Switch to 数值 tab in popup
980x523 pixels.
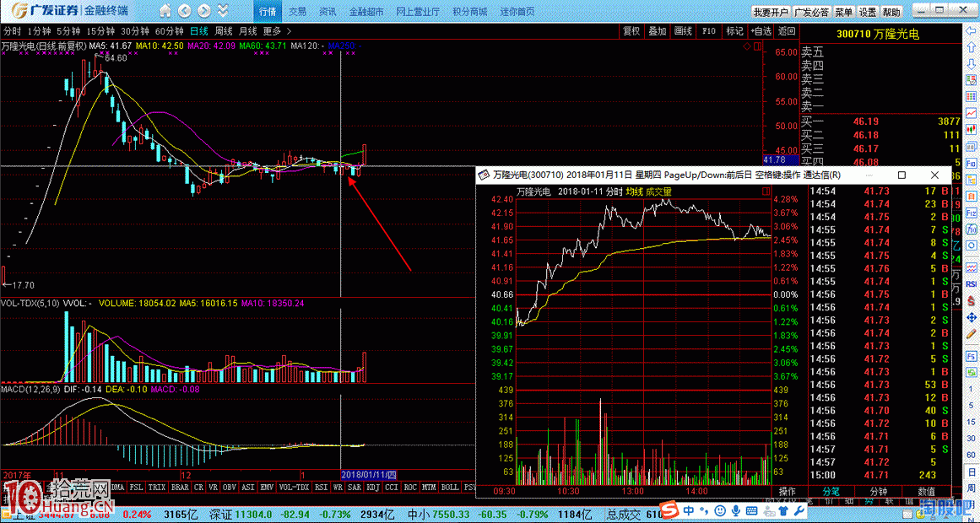pos(927,491)
